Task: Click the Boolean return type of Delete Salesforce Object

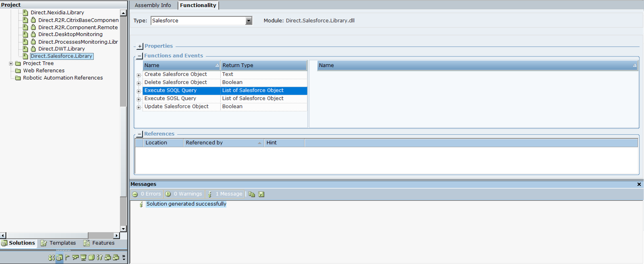Action: (x=232, y=82)
